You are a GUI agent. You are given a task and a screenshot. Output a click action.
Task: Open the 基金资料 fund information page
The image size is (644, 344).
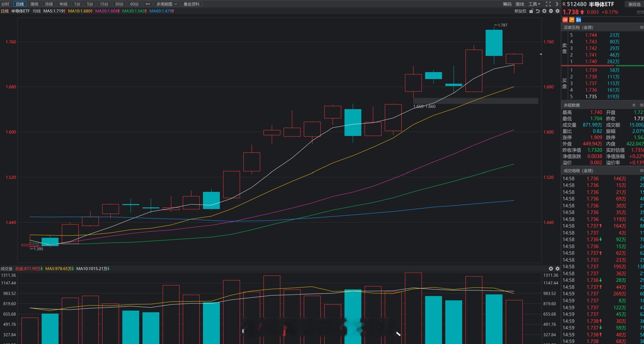point(191,4)
